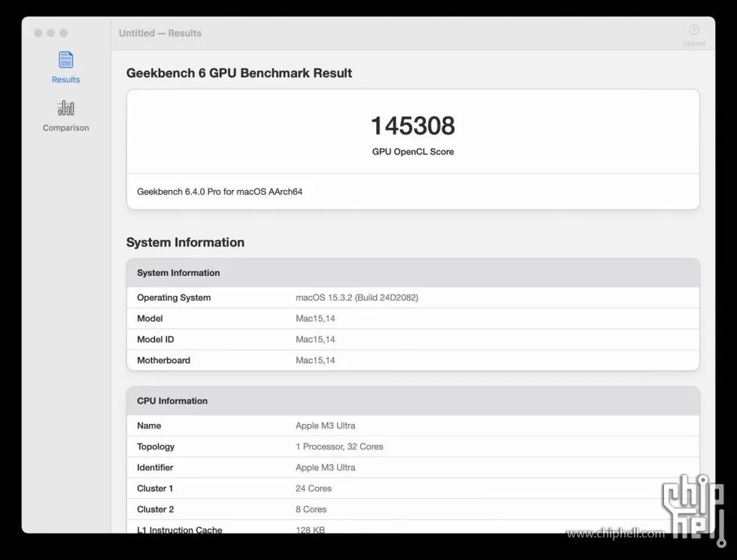737x560 pixels.
Task: Click the large System Information section heading
Action: 185,242
